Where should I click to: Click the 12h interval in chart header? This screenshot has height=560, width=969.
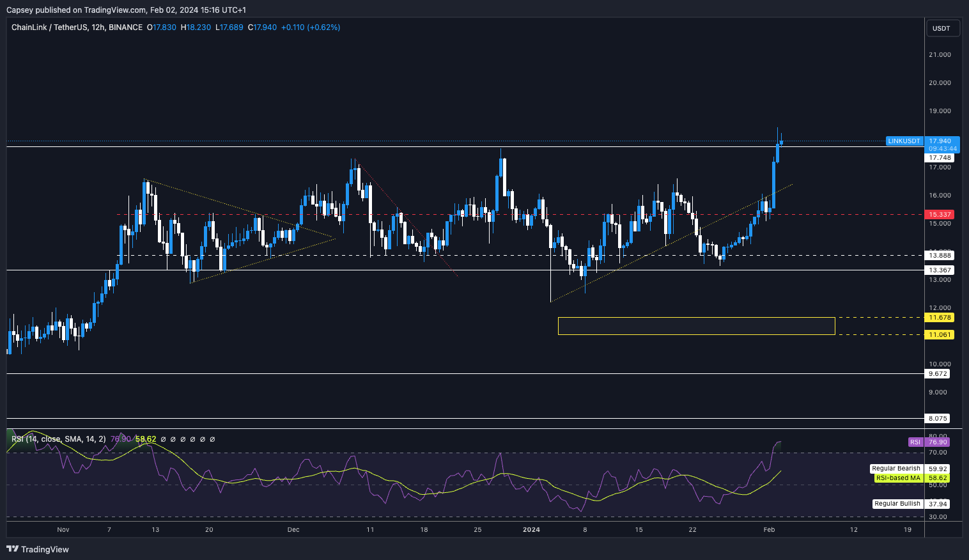coord(98,27)
